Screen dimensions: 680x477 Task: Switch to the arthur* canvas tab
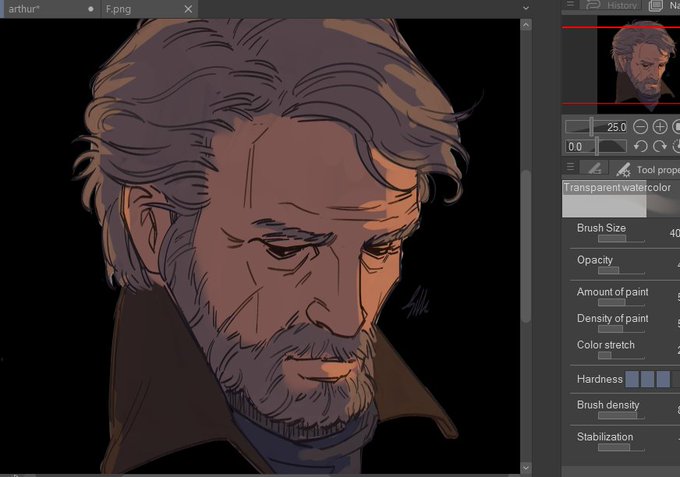coord(50,9)
